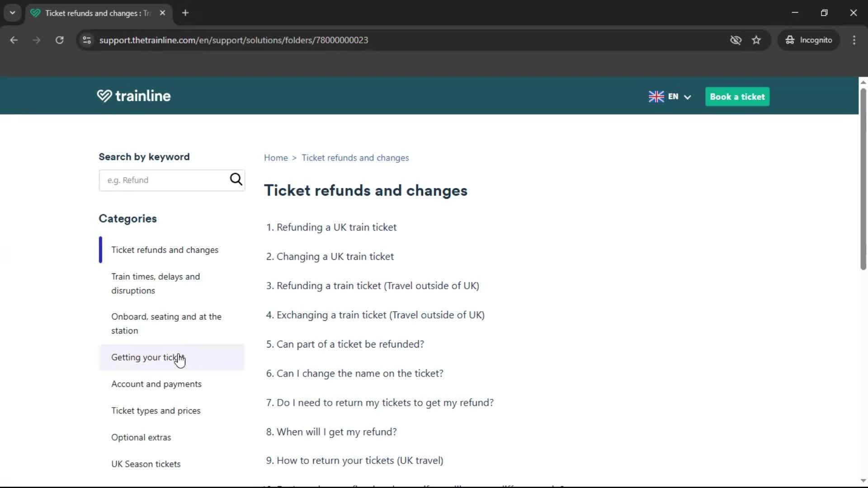Reload the current page
Image resolution: width=868 pixels, height=488 pixels.
click(x=59, y=40)
